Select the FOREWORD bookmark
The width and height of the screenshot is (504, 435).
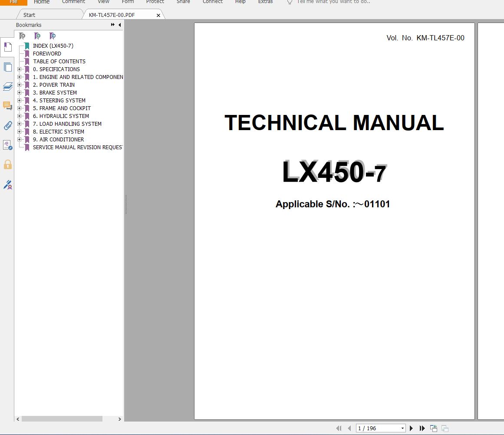point(47,54)
